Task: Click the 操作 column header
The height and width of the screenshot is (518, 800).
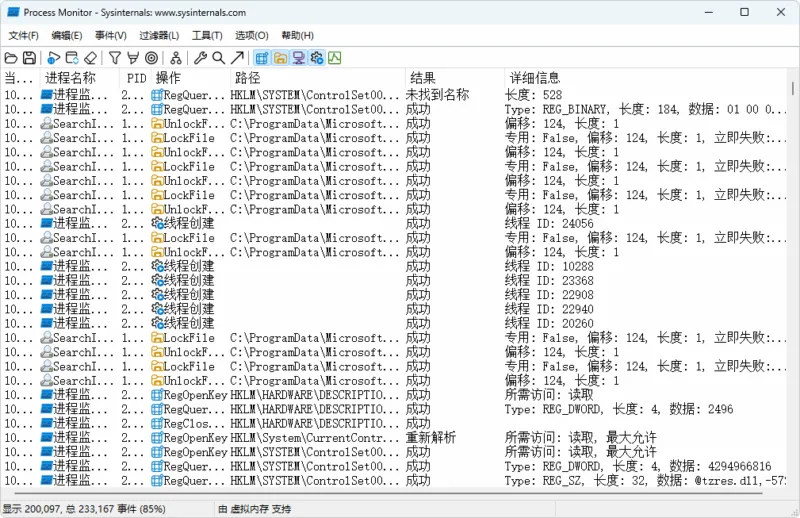Action: pos(190,78)
